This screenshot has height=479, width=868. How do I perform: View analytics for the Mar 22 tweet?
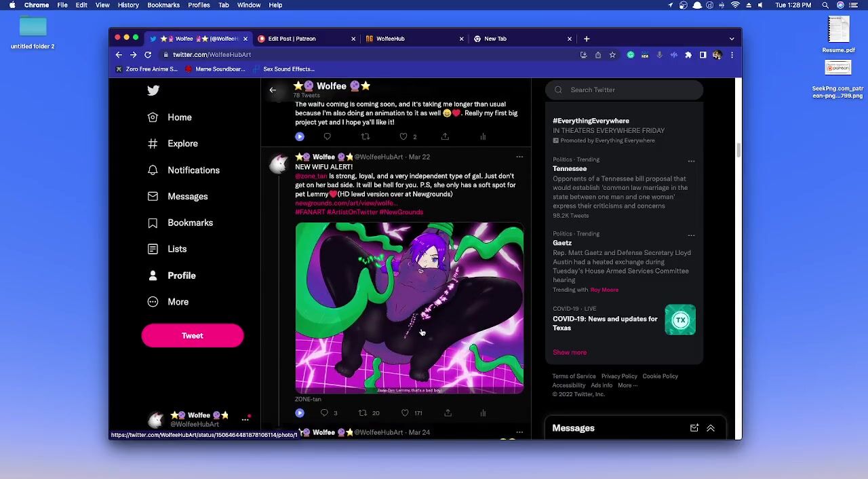tap(483, 413)
